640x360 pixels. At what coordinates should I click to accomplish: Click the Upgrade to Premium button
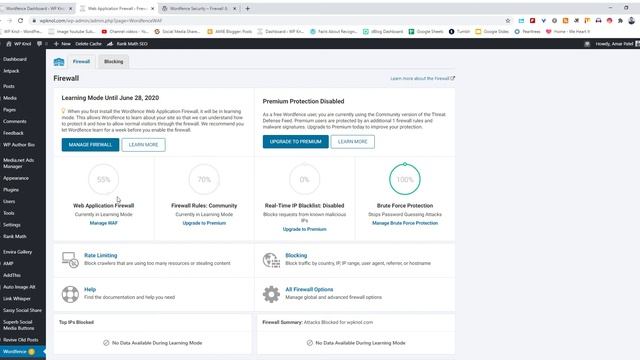[x=296, y=142]
